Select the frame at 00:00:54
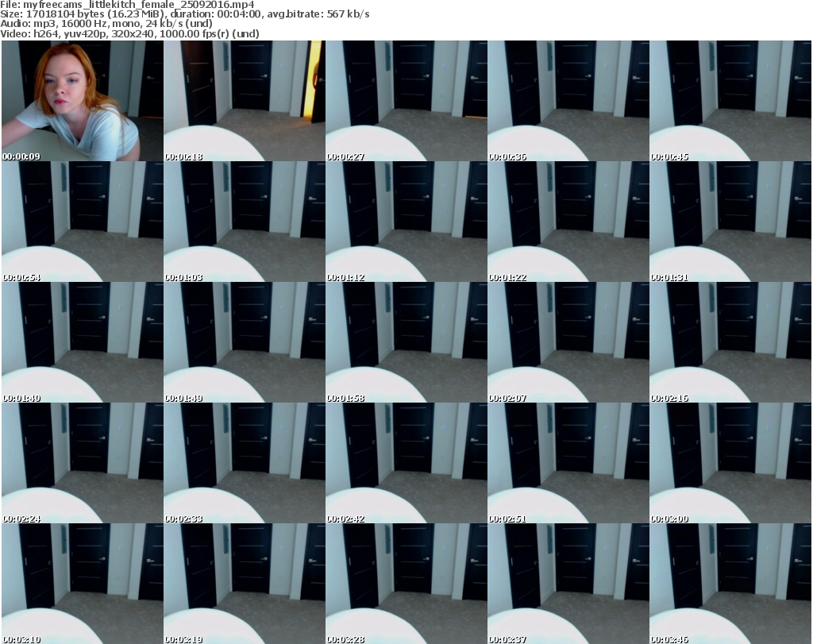Screen dimensions: 813x644 click(x=83, y=222)
